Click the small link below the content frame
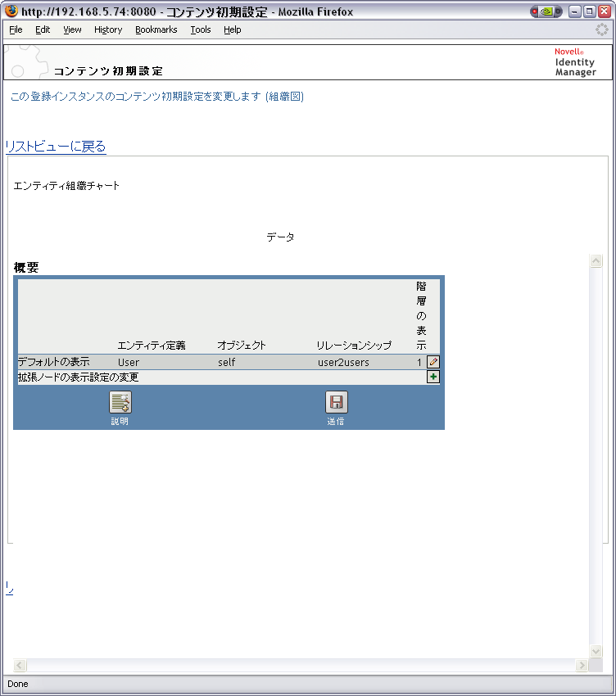The image size is (616, 696). pos(9,589)
